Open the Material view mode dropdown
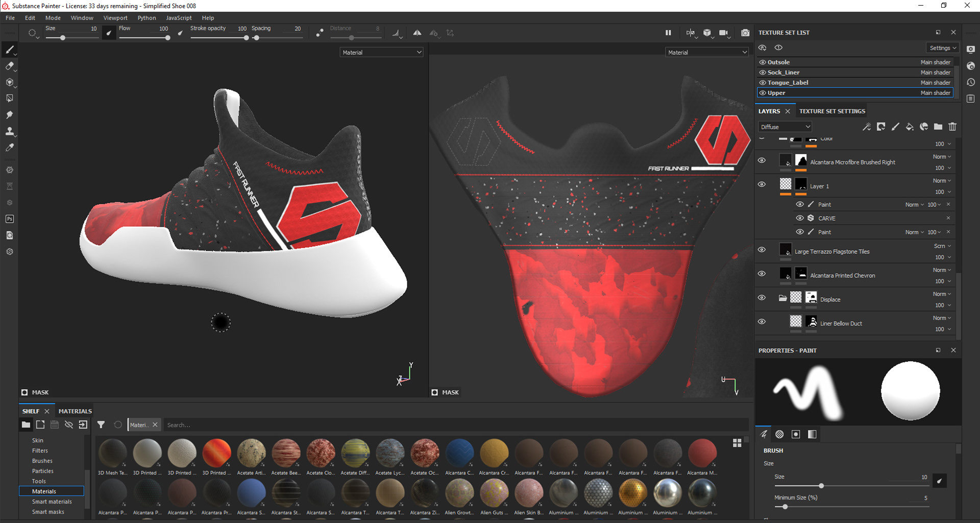The image size is (980, 523). (x=381, y=52)
